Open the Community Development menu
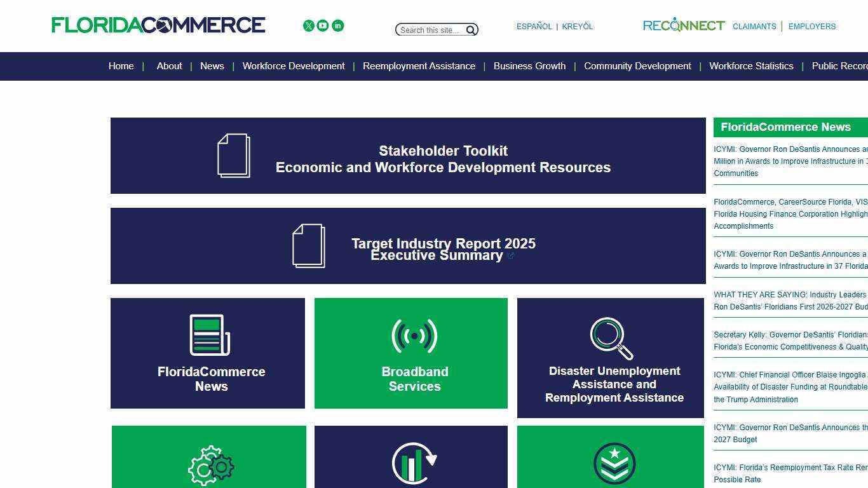This screenshot has height=488, width=868. [x=637, y=66]
